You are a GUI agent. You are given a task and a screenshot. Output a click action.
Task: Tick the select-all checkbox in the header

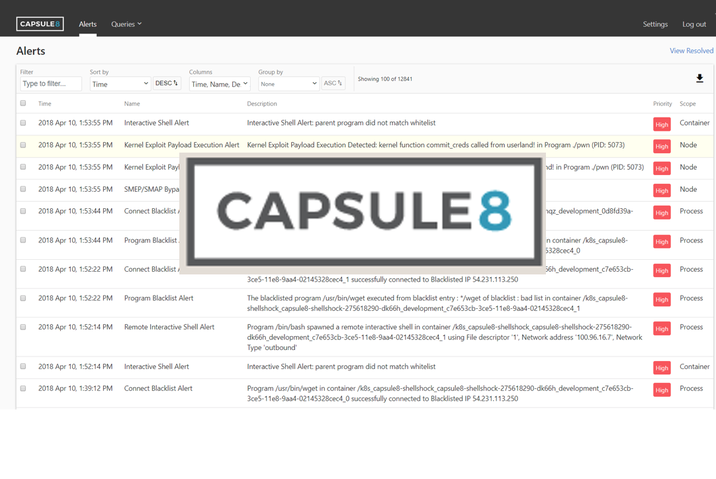pyautogui.click(x=23, y=103)
